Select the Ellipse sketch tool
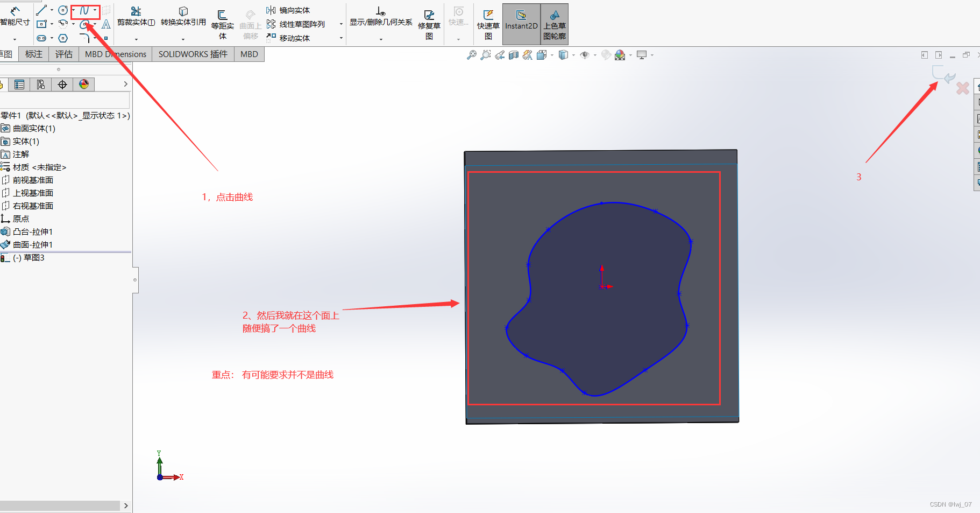The height and width of the screenshot is (513, 980). pos(84,24)
